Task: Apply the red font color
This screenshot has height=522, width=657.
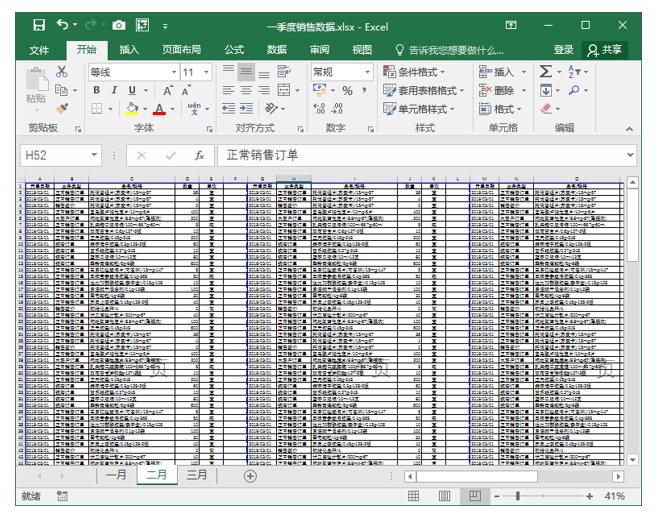Action: click(x=159, y=109)
